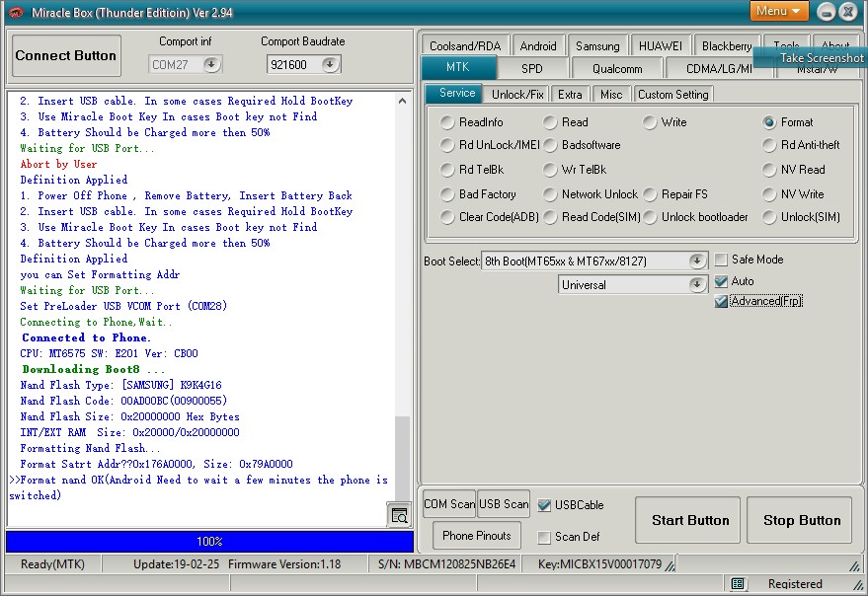Viewport: 868px width, 596px height.
Task: Select the Service sub-tab
Action: [456, 93]
